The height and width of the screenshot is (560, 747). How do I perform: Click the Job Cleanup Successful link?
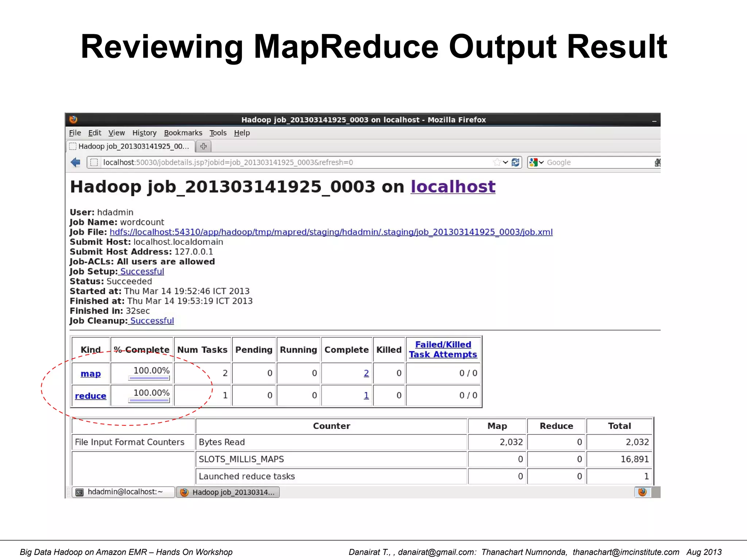[152, 320]
